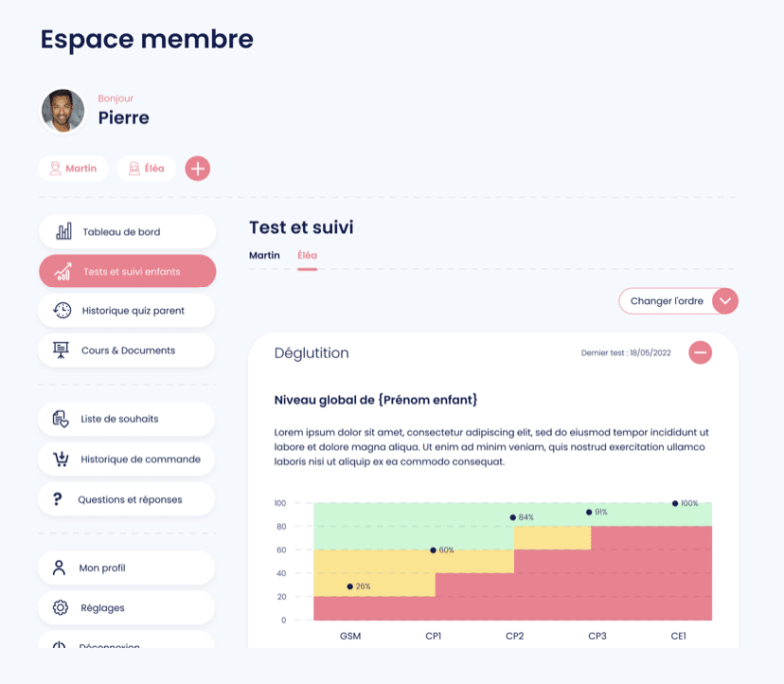The width and height of the screenshot is (784, 684).
Task: Click the Espace membre heading
Action: pos(147,40)
